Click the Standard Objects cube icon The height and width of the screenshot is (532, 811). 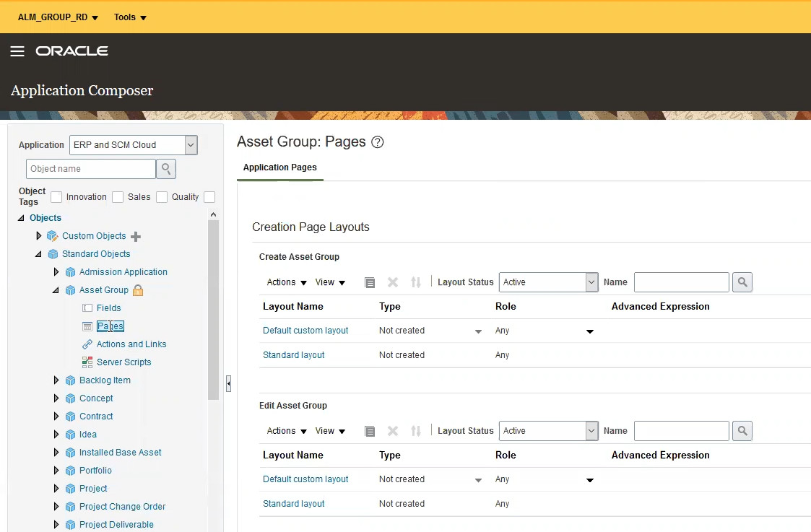pos(53,254)
